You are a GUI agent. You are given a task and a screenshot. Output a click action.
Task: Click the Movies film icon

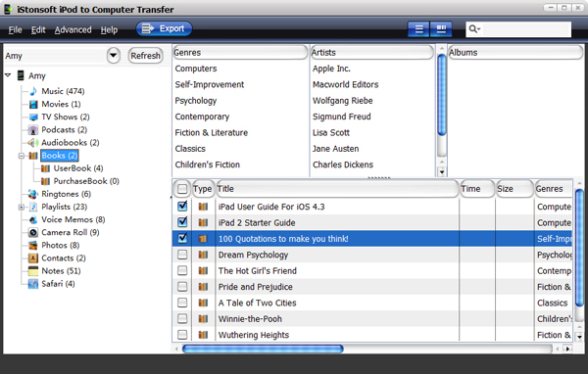click(x=33, y=104)
